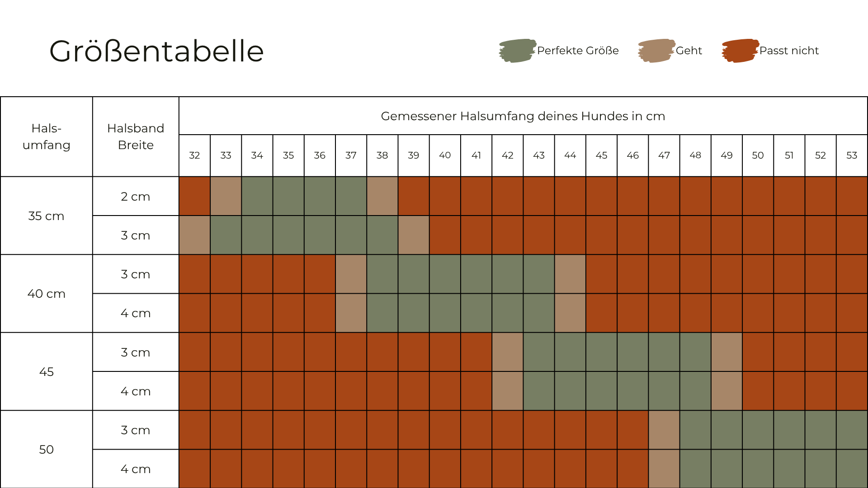The height and width of the screenshot is (488, 868).
Task: Click the Halsband Breite header cell
Action: click(136, 136)
